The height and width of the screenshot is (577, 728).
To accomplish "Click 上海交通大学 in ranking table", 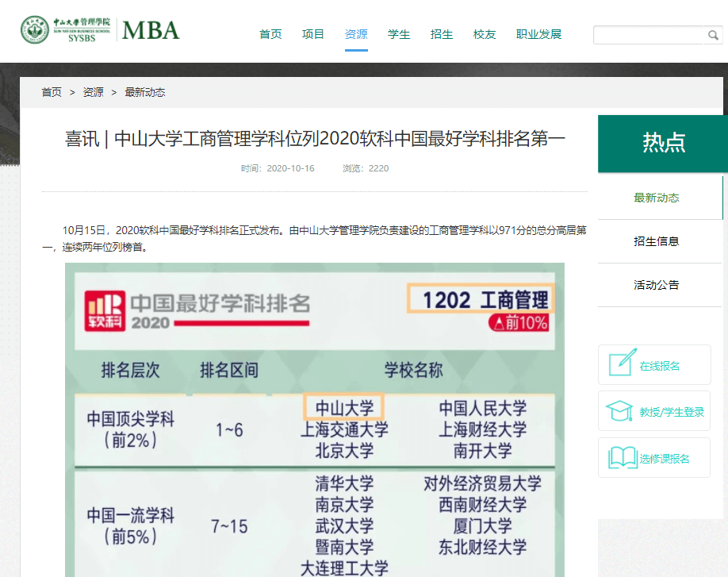I will point(344,429).
